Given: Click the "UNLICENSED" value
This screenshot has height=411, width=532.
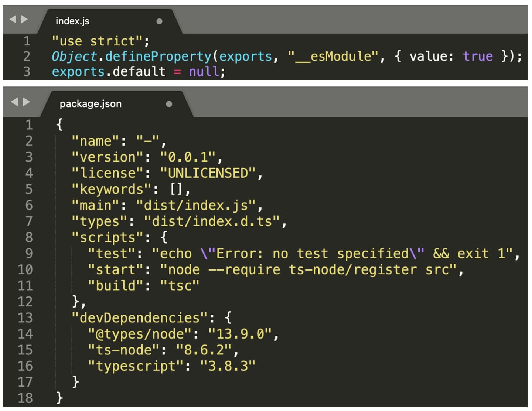Looking at the screenshot, I should point(208,173).
